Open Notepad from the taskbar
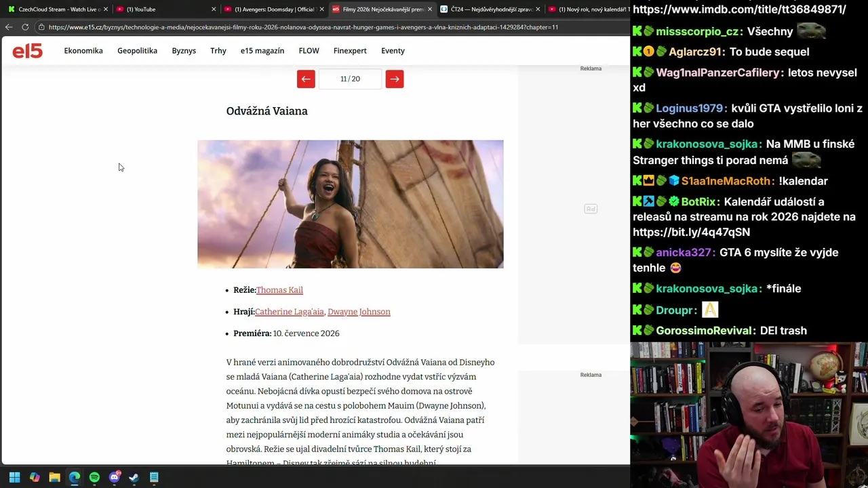The height and width of the screenshot is (488, 868). [x=154, y=477]
